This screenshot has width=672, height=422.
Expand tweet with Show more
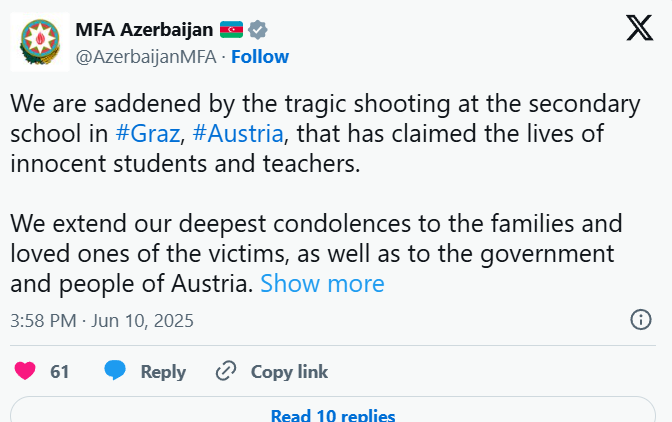pyautogui.click(x=322, y=284)
